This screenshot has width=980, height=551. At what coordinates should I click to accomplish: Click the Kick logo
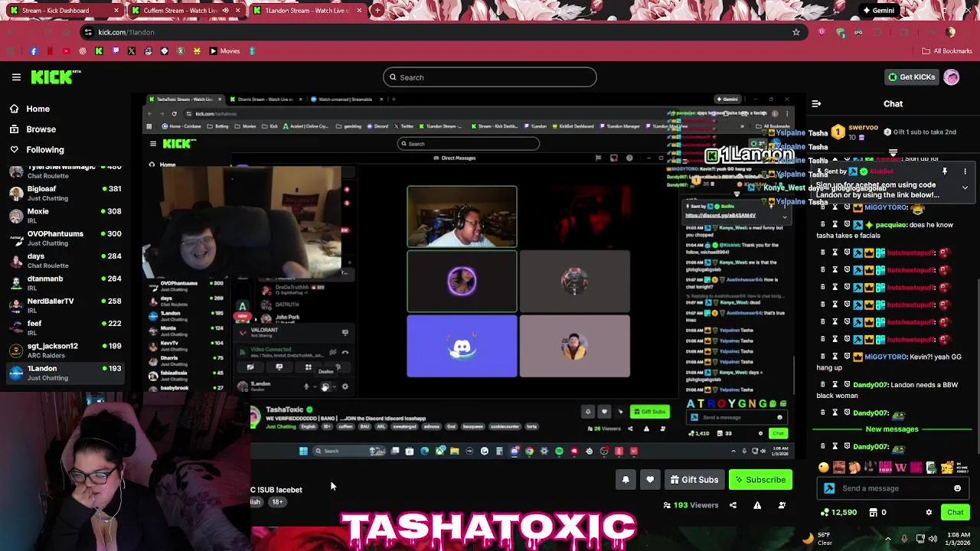pos(56,77)
